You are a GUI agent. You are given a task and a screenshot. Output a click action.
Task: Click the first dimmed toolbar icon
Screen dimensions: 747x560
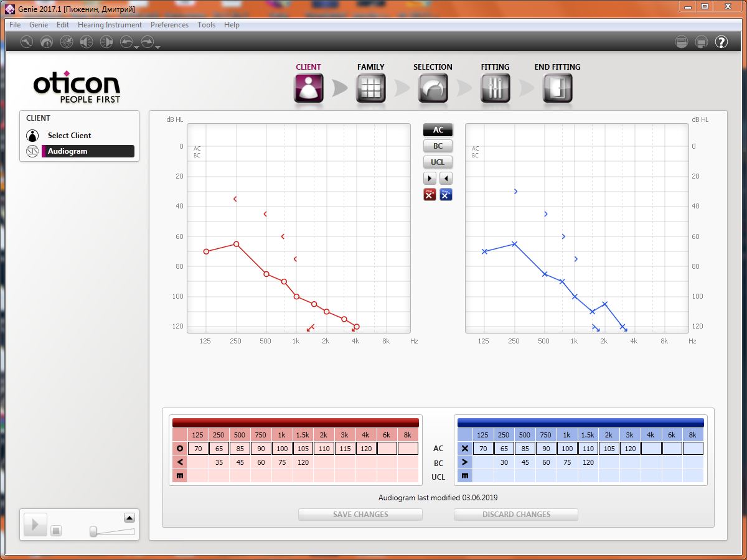point(27,42)
